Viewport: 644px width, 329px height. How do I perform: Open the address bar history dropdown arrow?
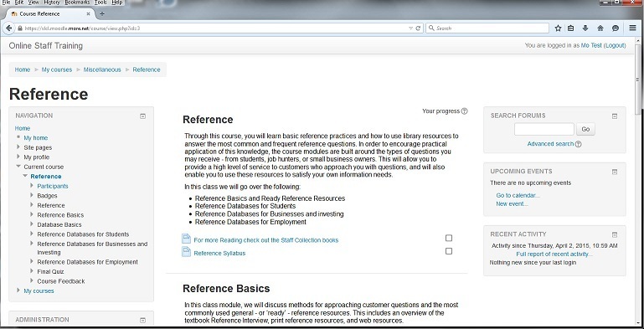pos(410,28)
